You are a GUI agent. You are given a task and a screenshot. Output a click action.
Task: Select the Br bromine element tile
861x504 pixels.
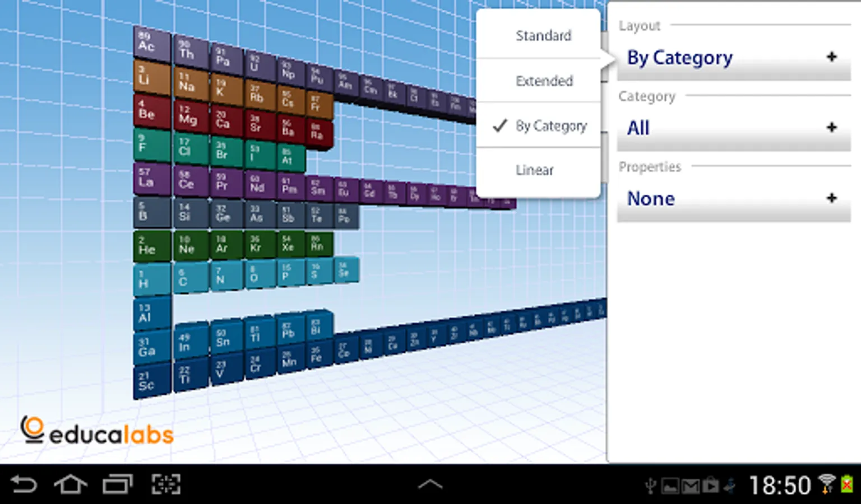coord(226,151)
